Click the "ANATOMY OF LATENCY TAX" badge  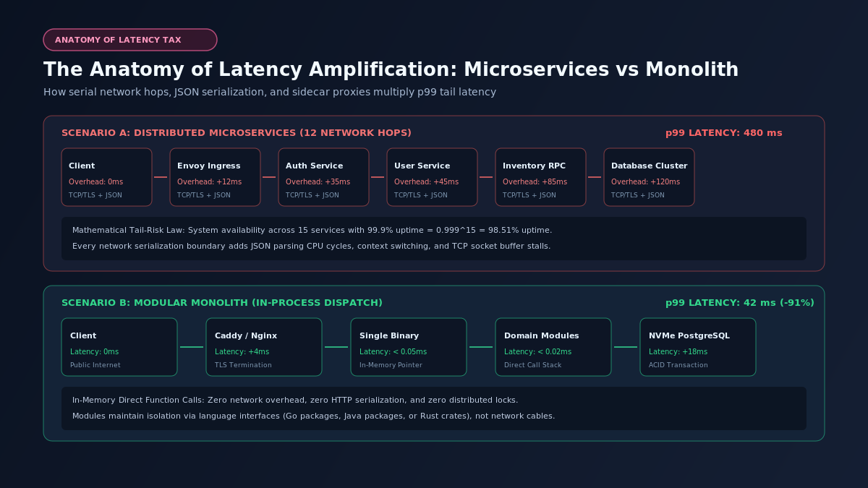[x=130, y=40]
